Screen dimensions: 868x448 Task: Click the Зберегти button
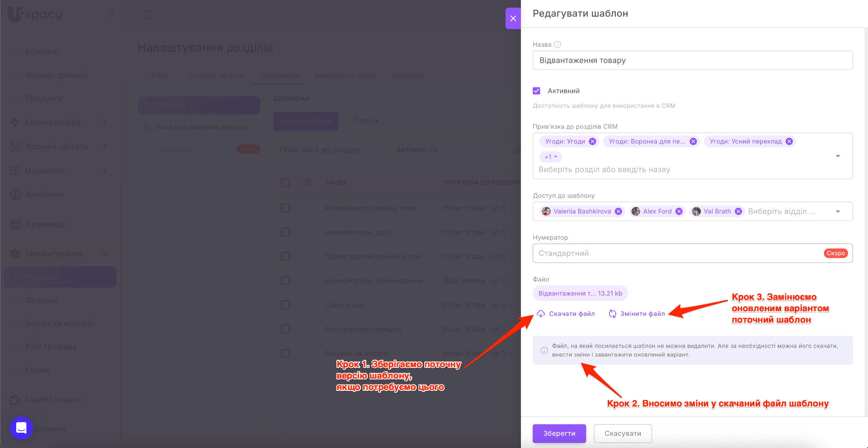click(x=559, y=433)
